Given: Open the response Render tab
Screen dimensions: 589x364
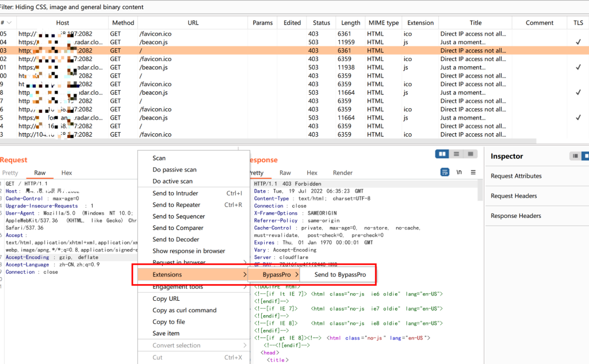Looking at the screenshot, I should click(342, 173).
